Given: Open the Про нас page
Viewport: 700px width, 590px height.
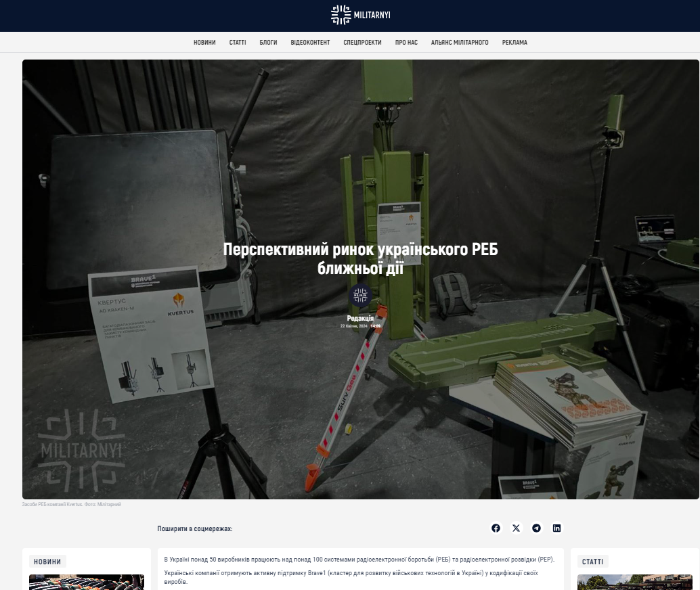Looking at the screenshot, I should coord(406,43).
